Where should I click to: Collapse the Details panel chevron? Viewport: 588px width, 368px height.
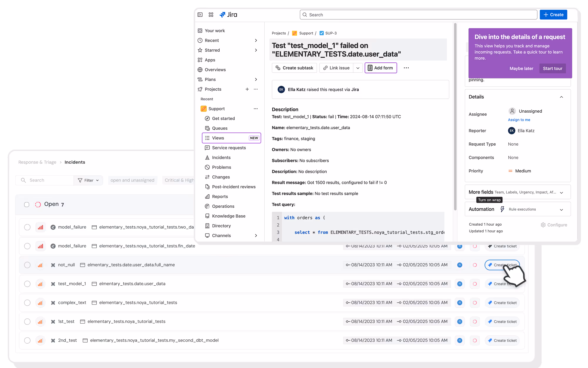click(561, 97)
